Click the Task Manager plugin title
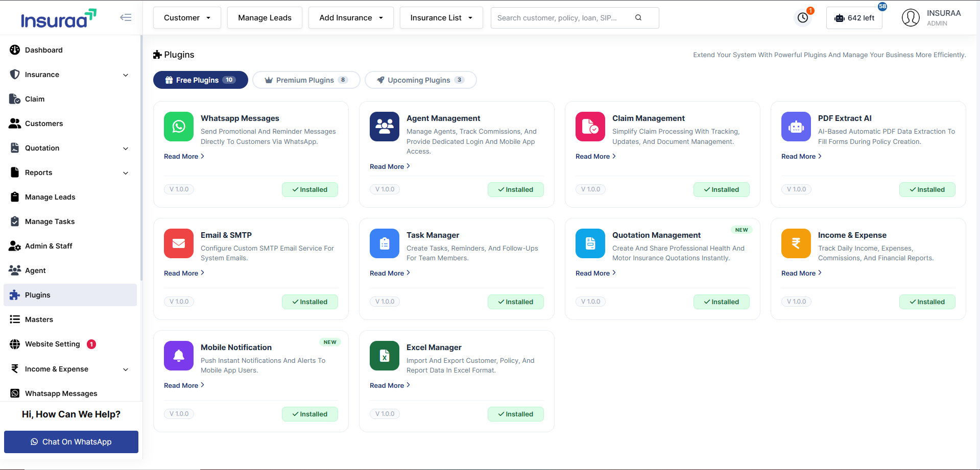The width and height of the screenshot is (980, 470). (433, 235)
